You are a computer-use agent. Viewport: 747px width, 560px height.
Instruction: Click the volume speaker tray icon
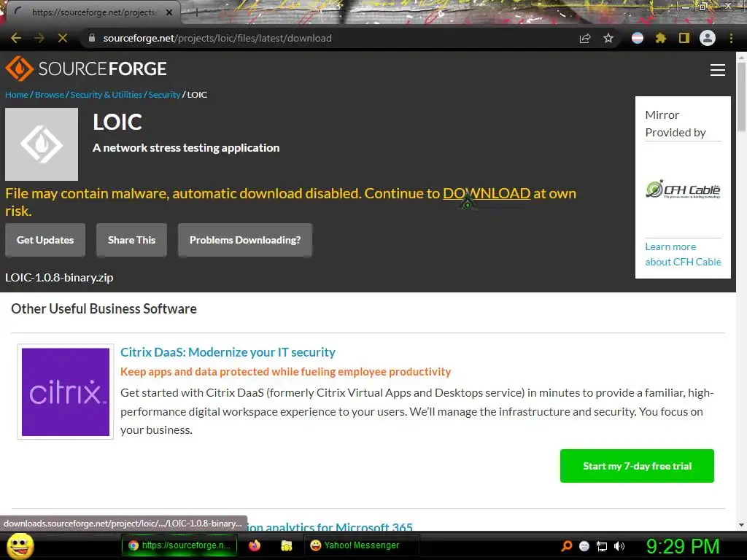click(x=619, y=546)
